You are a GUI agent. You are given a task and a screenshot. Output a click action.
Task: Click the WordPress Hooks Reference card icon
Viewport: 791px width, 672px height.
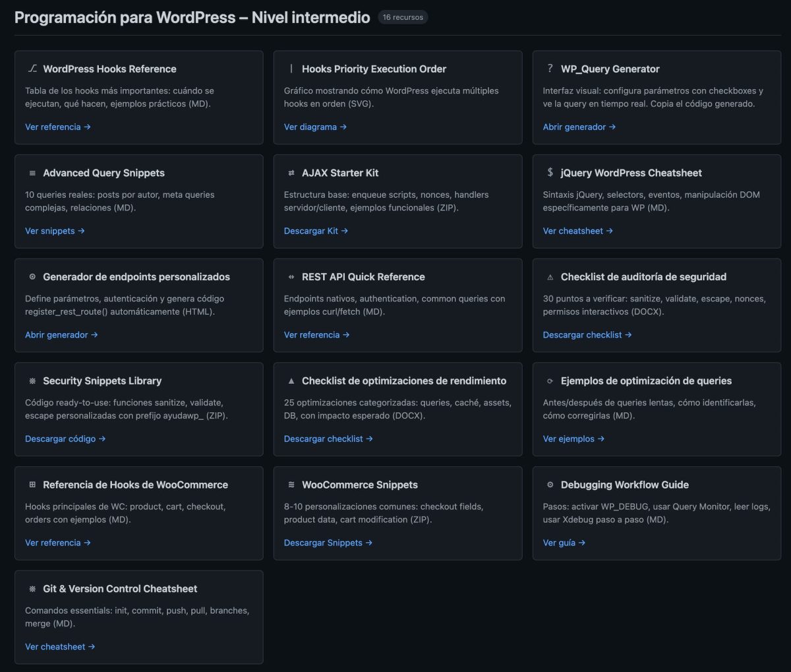[x=32, y=69]
